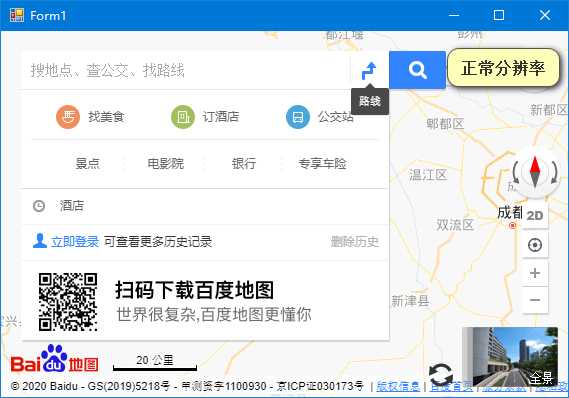The width and height of the screenshot is (569, 398).
Task: Click 扫码下载百度地图 banner heading
Action: click(x=195, y=290)
